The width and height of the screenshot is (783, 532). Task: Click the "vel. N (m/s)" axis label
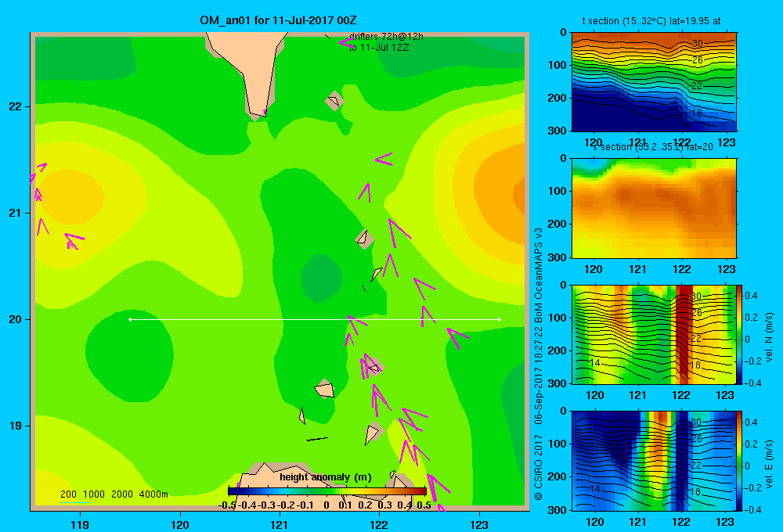pyautogui.click(x=769, y=337)
